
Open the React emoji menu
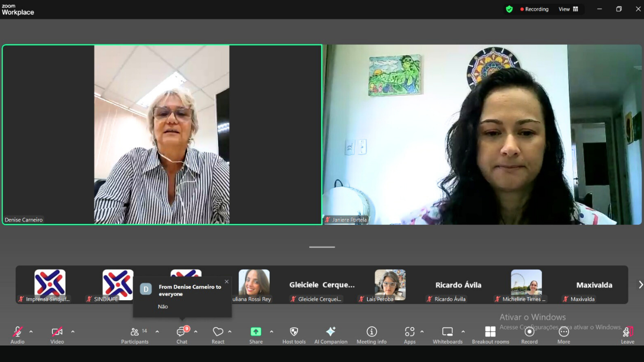point(218,332)
